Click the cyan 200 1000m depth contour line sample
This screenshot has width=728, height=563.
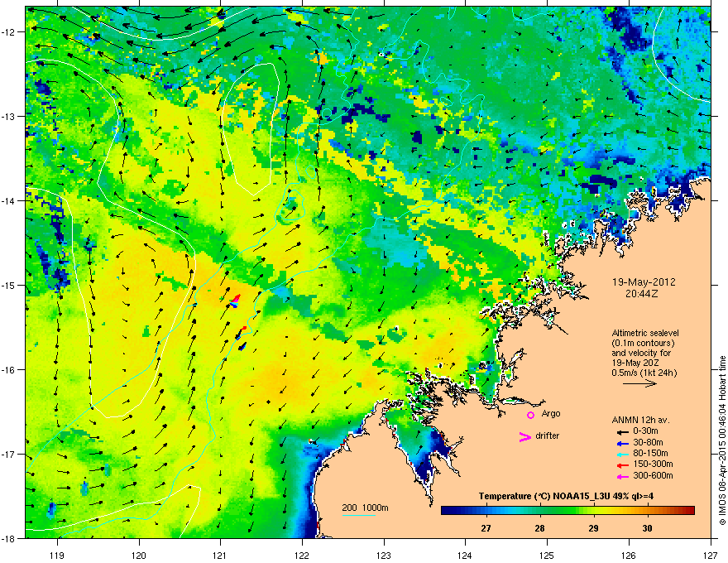pos(358,515)
